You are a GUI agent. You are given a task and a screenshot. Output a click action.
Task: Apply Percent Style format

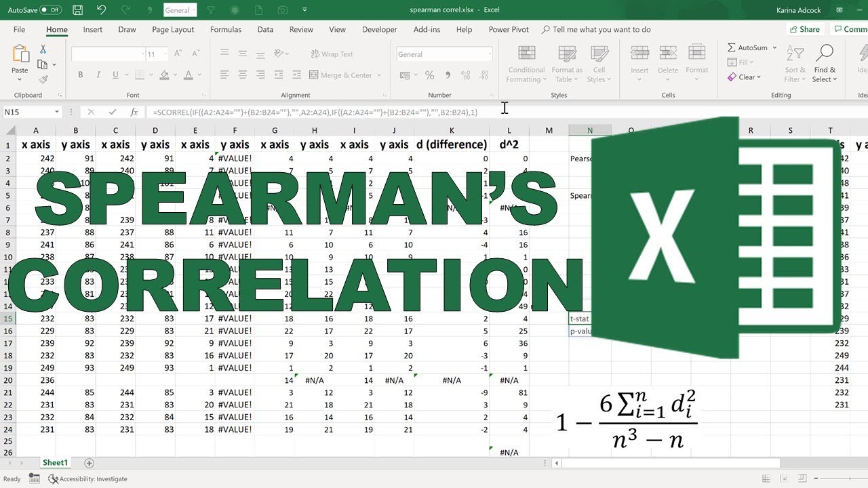[429, 75]
